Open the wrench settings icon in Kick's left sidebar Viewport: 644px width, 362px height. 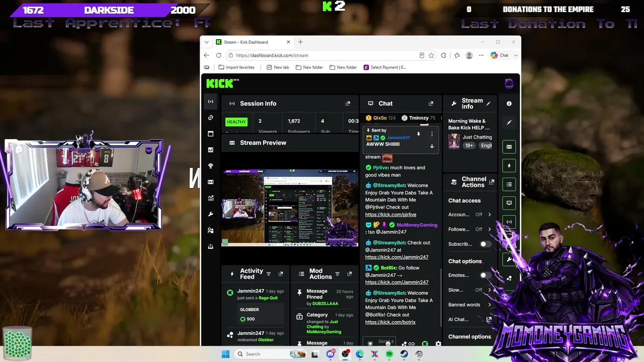tap(211, 214)
